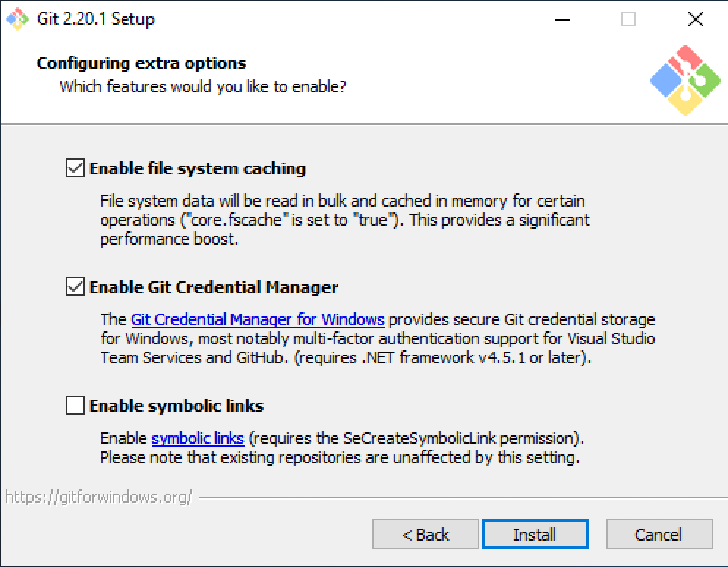Click the core.fscache description paragraph

344,220
